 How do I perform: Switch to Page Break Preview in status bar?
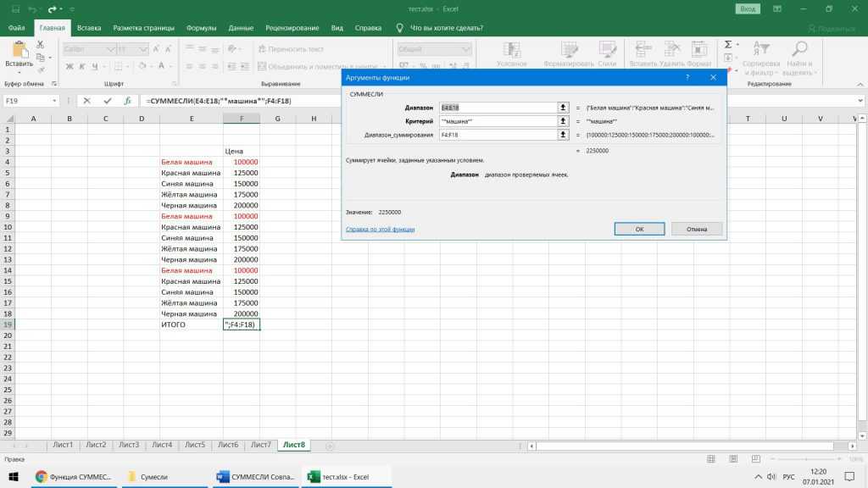tap(755, 458)
